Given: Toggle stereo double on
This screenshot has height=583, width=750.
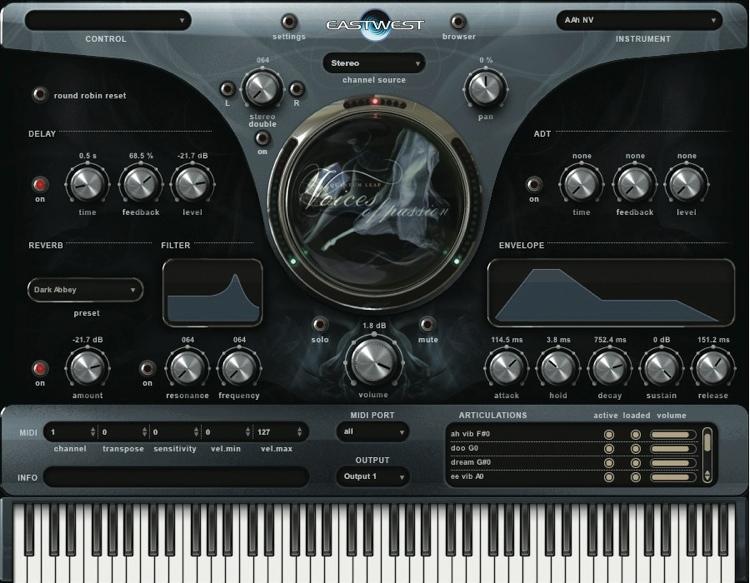Looking at the screenshot, I should 262,138.
